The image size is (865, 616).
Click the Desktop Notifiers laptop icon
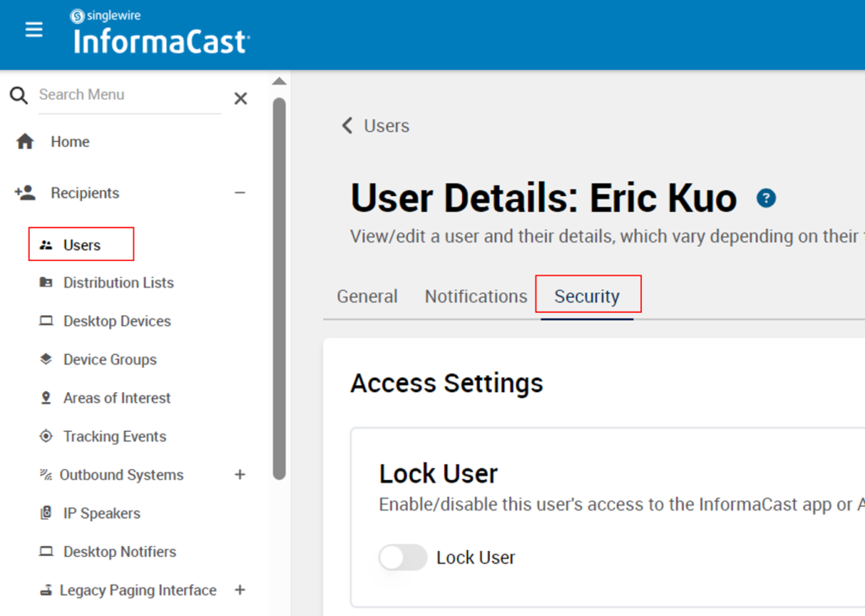(46, 551)
